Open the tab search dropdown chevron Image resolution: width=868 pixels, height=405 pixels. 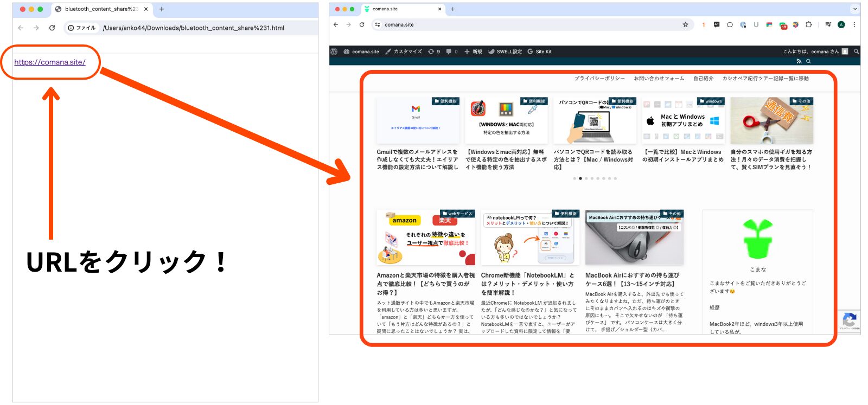(855, 9)
